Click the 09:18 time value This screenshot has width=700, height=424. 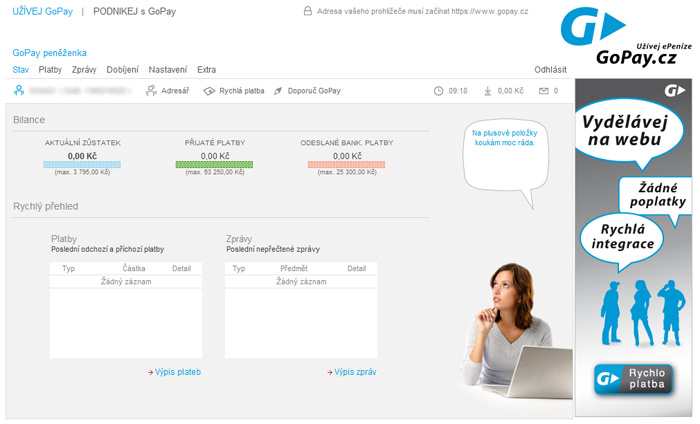tap(458, 91)
